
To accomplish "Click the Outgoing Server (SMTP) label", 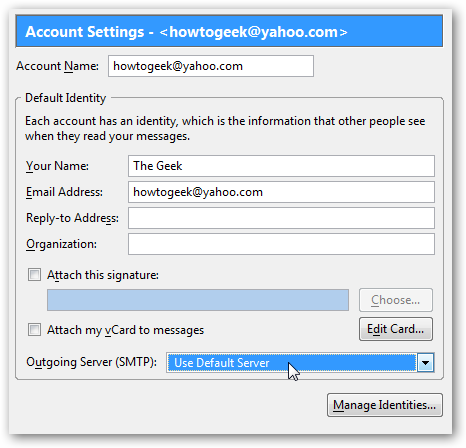I will point(92,362).
